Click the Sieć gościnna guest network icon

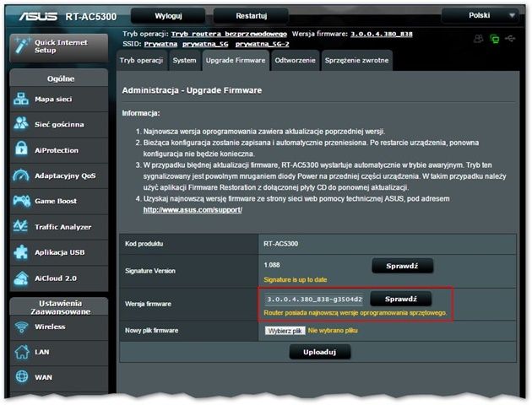click(21, 124)
